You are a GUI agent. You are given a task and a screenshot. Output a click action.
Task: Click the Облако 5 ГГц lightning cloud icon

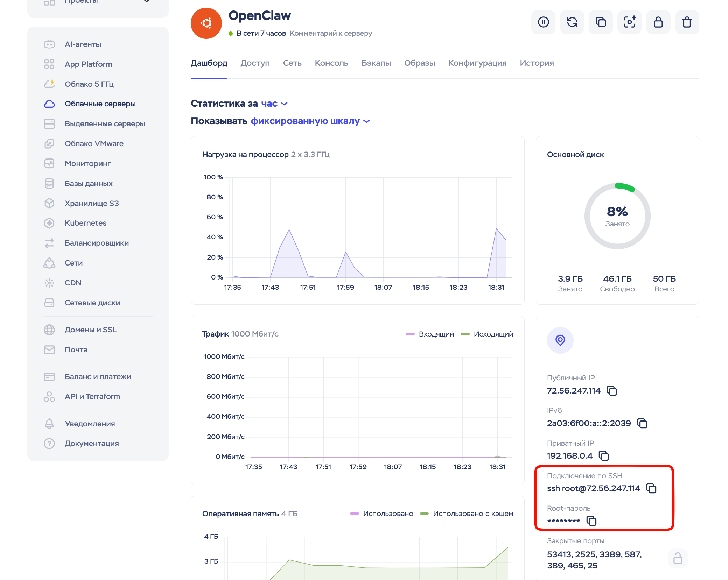49,84
